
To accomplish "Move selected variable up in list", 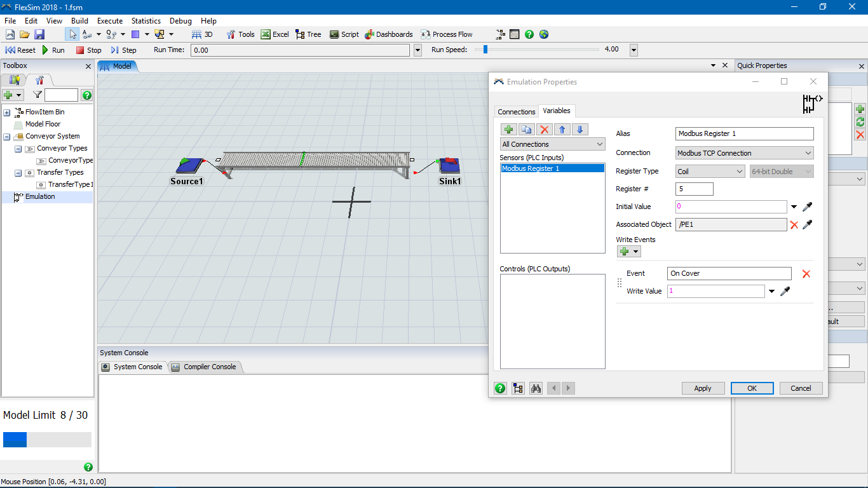I will tap(562, 130).
